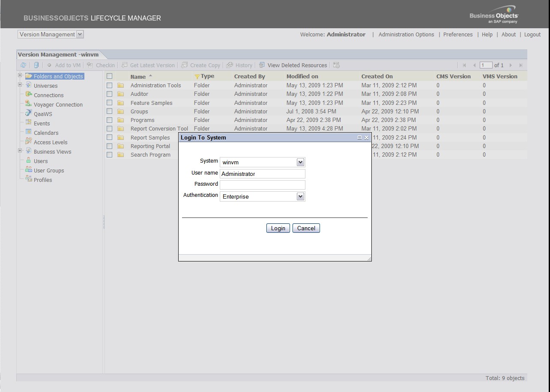Image resolution: width=550 pixels, height=392 pixels.
Task: Click the Profiles icon in tree
Action: pyautogui.click(x=28, y=179)
